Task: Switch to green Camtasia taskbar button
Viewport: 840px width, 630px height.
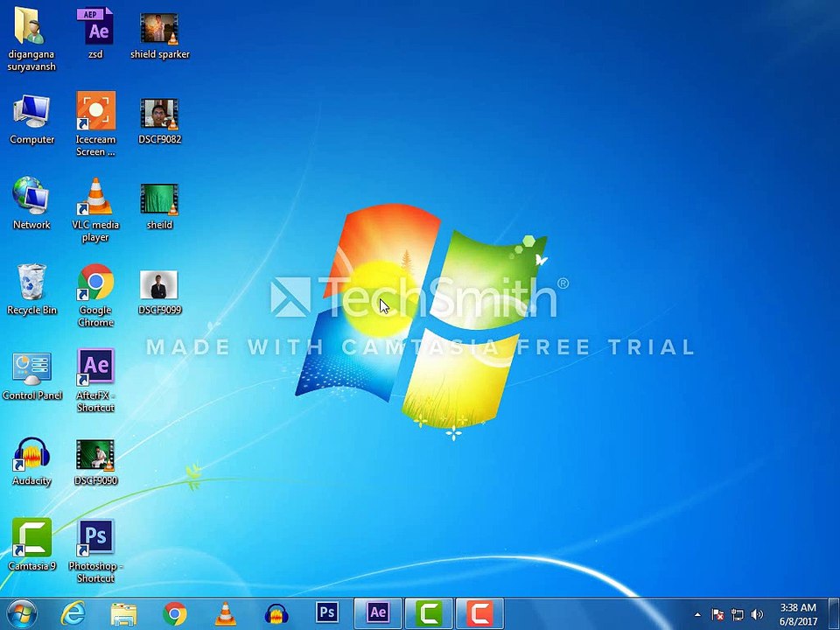Action: point(429,614)
